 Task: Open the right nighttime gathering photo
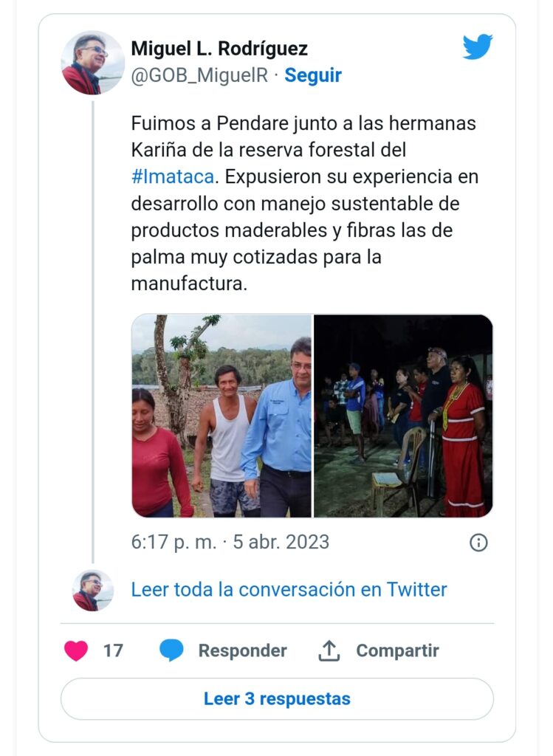(403, 416)
